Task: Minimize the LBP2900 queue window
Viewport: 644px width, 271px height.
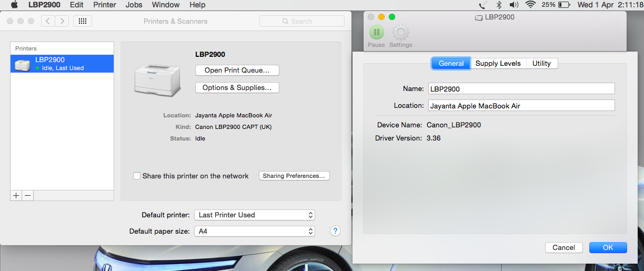Action: (x=381, y=17)
